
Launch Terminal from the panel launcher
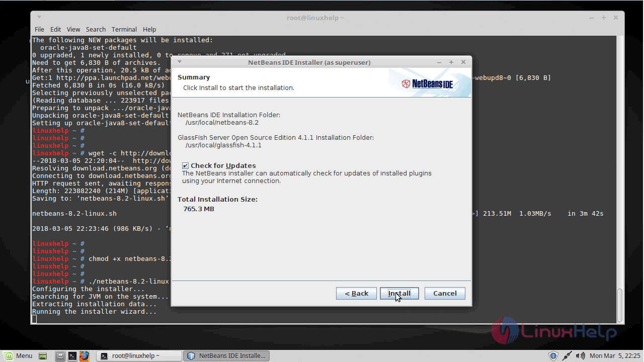(72, 356)
